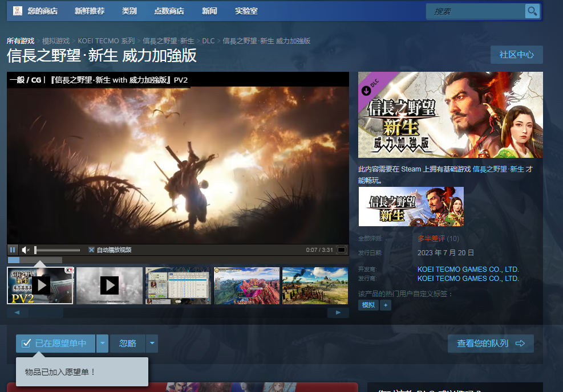Disable 自动播放视频 autoplay
Screen dimensions: 563x392
tap(91, 250)
